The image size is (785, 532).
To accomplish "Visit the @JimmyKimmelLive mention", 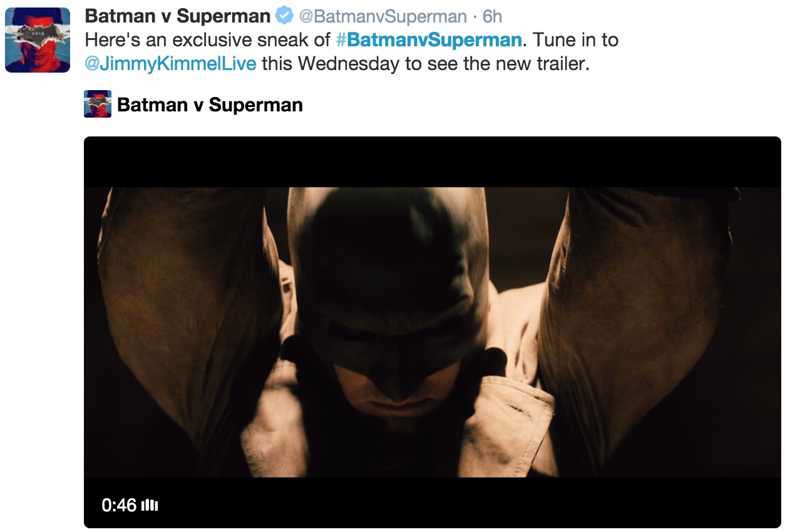I will 170,64.
